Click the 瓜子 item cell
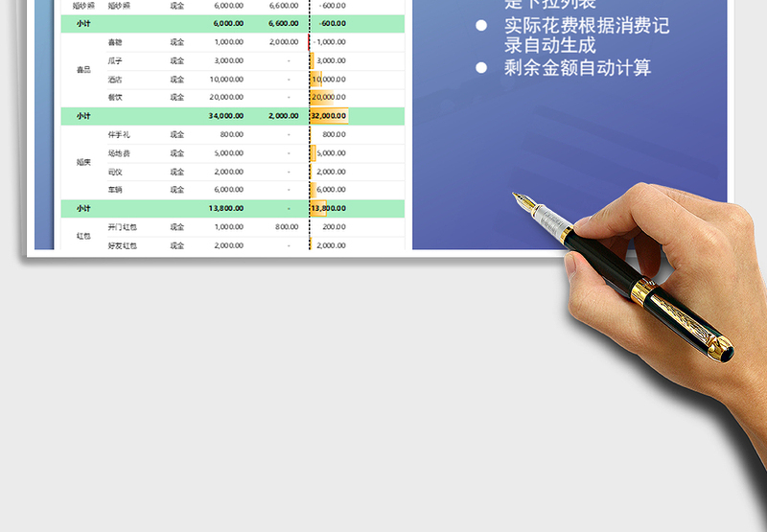Screen dimensions: 767x532 [x=115, y=60]
